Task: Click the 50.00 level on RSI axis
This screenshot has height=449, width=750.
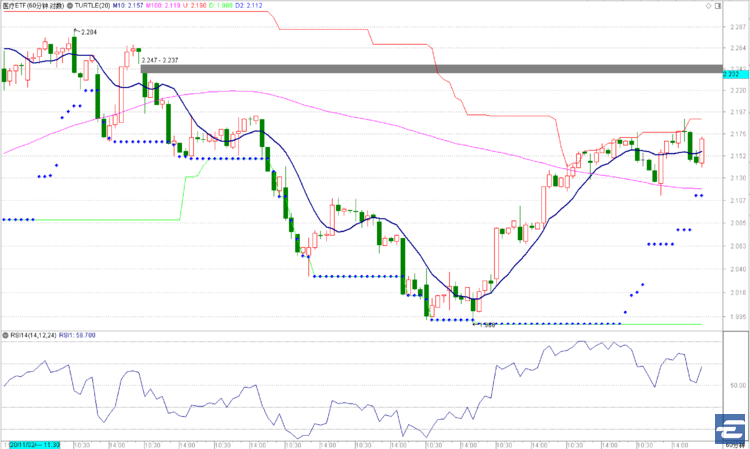Action: tap(738, 385)
